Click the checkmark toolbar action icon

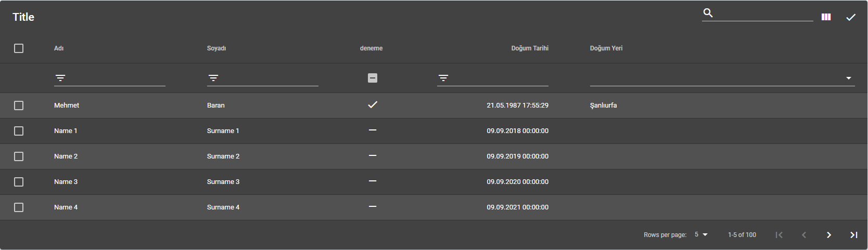point(851,17)
